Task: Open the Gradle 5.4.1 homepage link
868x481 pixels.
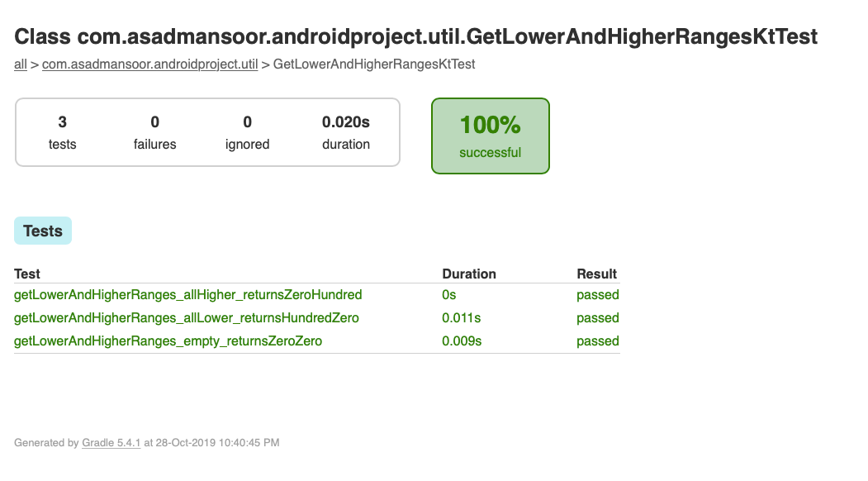Action: pos(111,442)
